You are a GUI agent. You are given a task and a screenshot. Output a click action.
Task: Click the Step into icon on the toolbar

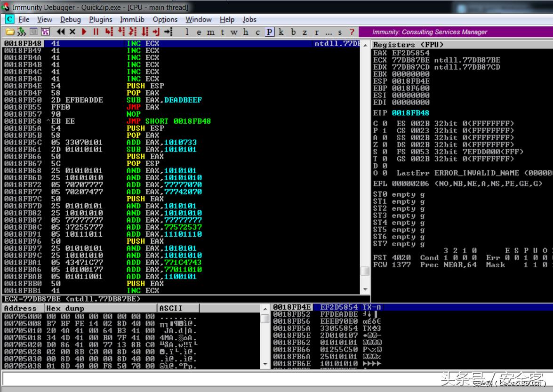(109, 32)
